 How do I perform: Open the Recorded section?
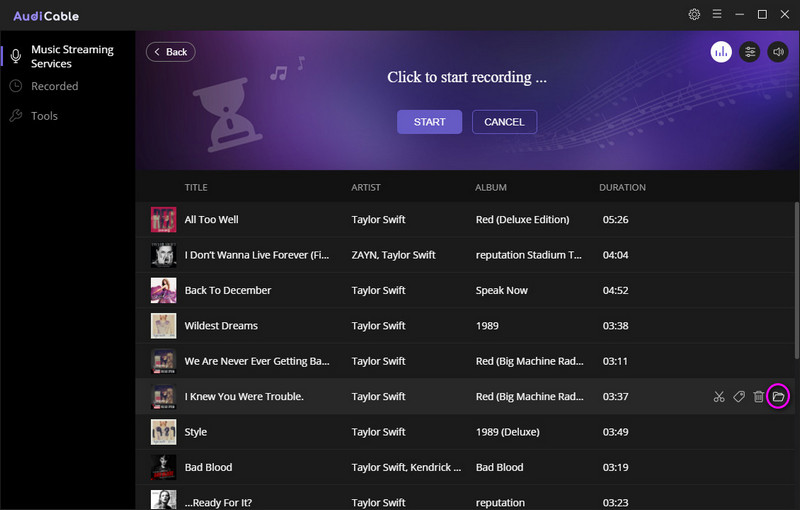tap(55, 86)
